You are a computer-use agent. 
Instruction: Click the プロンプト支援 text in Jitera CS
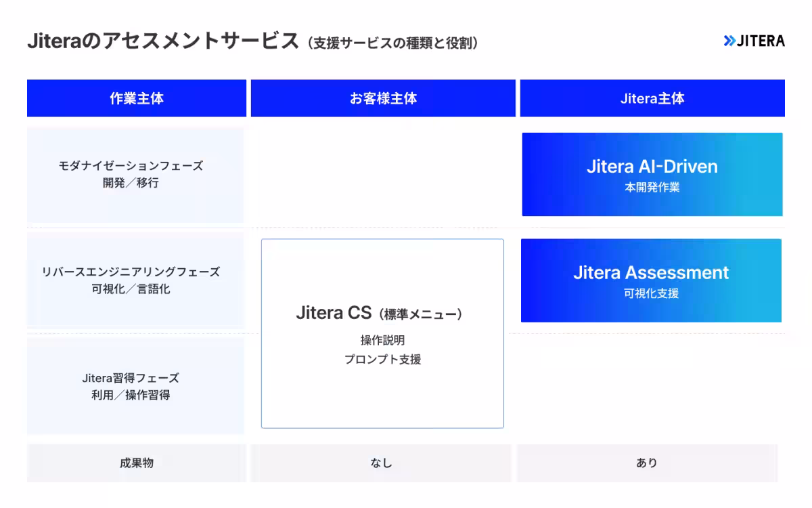click(382, 360)
